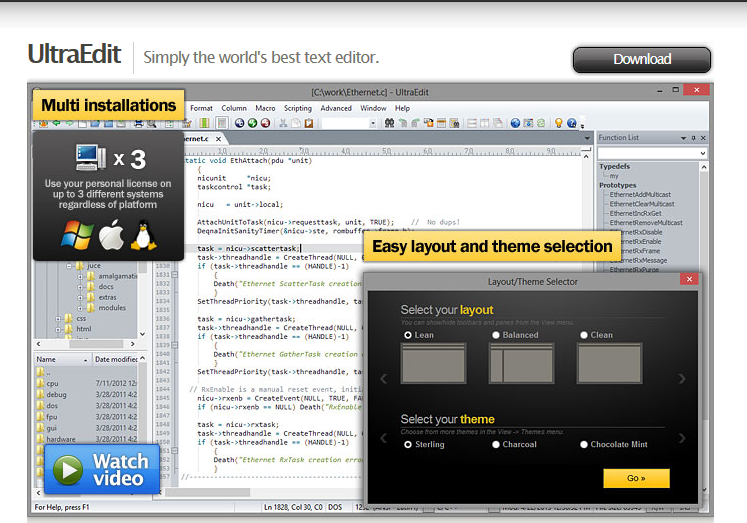Click the folder tree horizontal scrollbar thumb
The height and width of the screenshot is (523, 747).
pyautogui.click(x=96, y=344)
